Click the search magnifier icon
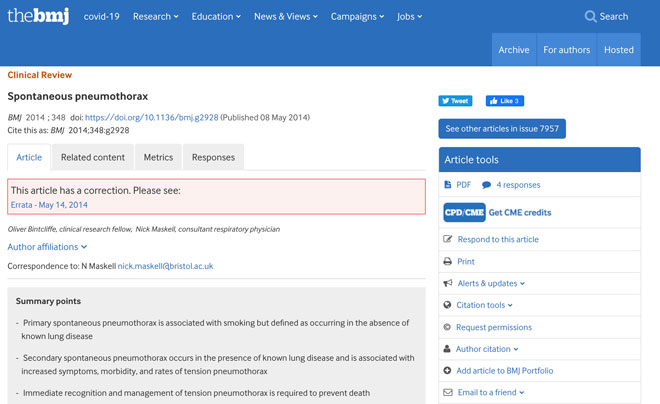660x404 pixels. tap(590, 16)
